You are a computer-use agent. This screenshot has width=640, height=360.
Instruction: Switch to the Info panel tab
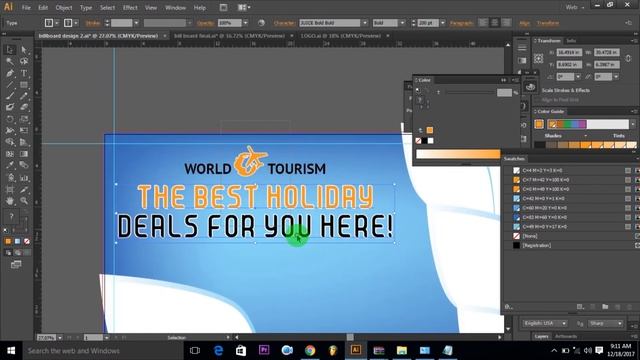coord(571,40)
